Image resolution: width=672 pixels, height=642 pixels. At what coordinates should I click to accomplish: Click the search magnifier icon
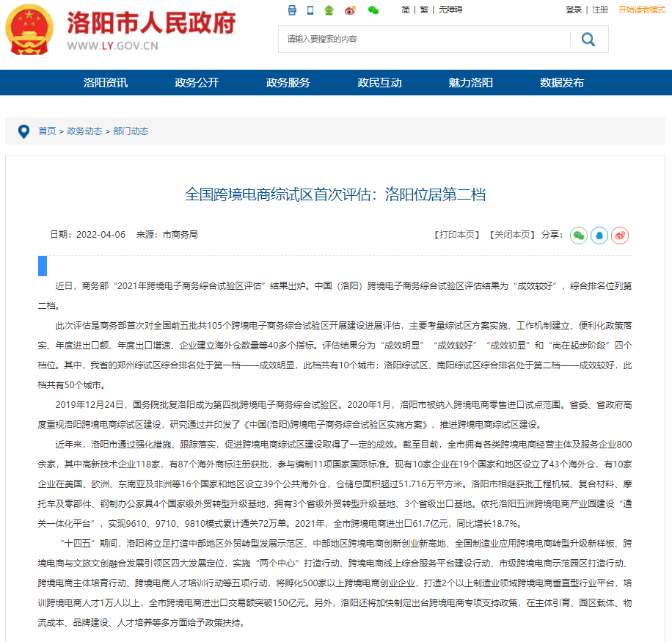point(588,39)
